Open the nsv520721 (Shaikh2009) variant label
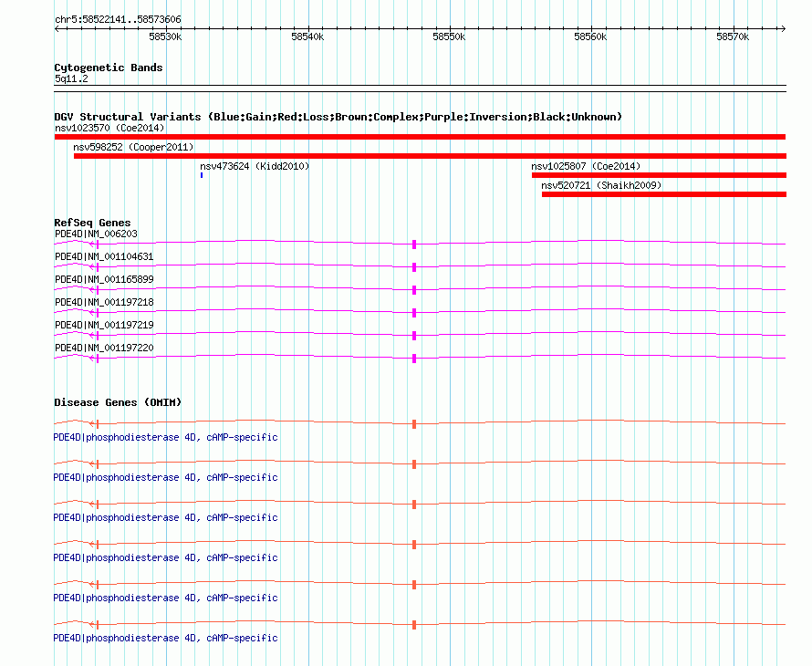This screenshot has height=666, width=812. pos(601,185)
